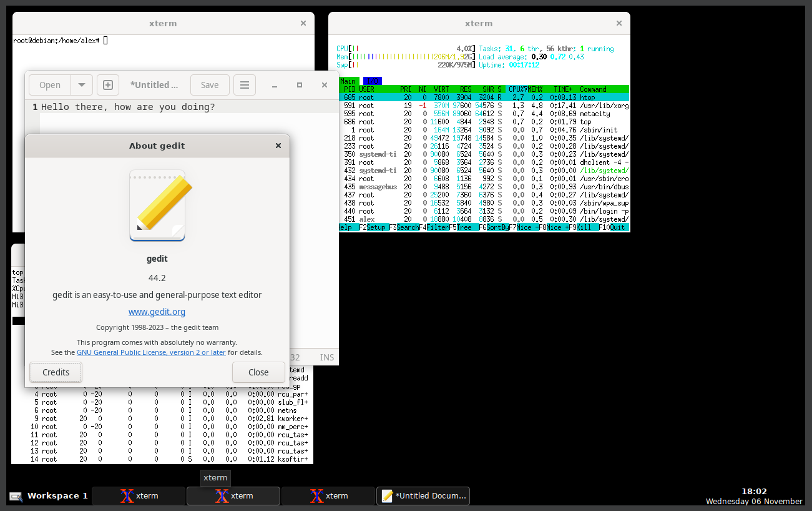
Task: Switch to the Main tab in htop
Action: pos(348,81)
